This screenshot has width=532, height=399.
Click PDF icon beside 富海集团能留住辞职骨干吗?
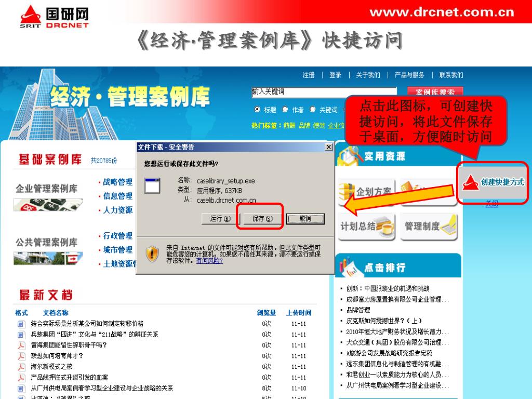(x=21, y=345)
